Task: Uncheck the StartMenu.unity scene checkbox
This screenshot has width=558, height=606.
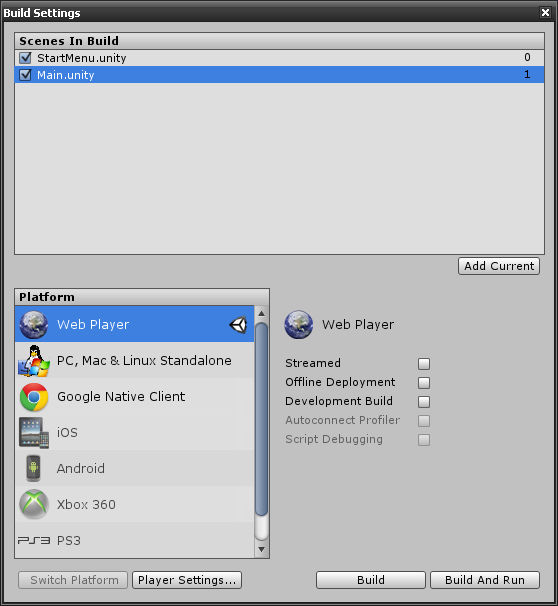Action: pos(26,58)
